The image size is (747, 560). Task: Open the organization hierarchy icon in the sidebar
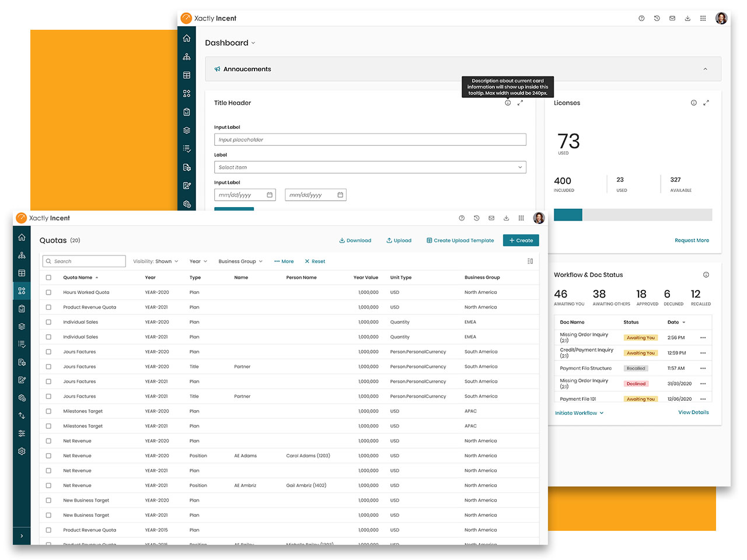pos(22,255)
